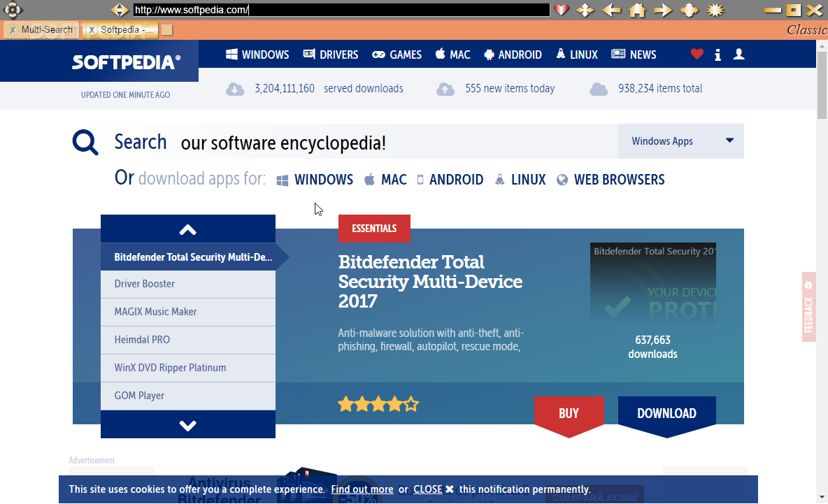Click the Updated one minute ago text

point(126,95)
